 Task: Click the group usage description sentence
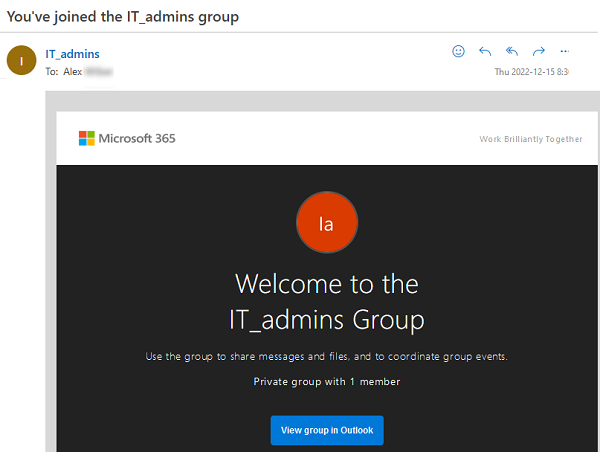coord(326,357)
